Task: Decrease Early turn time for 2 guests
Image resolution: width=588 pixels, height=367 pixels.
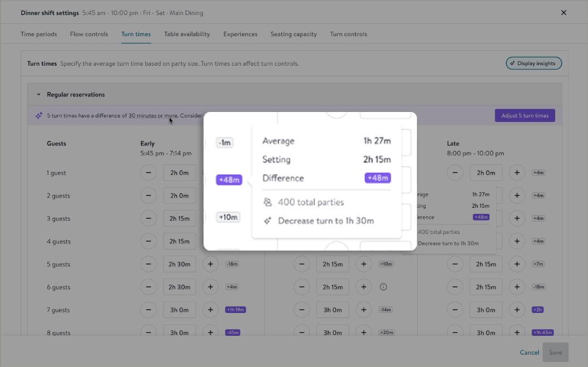Action: pos(149,196)
